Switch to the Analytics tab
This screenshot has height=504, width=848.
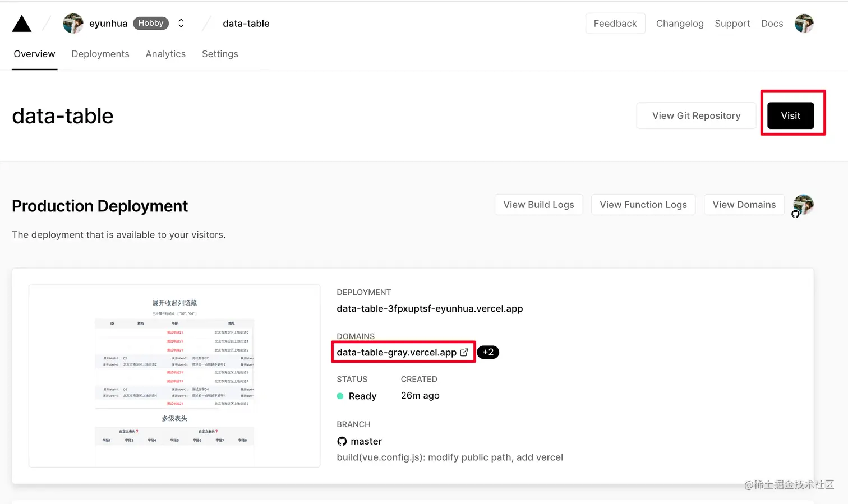(x=165, y=54)
